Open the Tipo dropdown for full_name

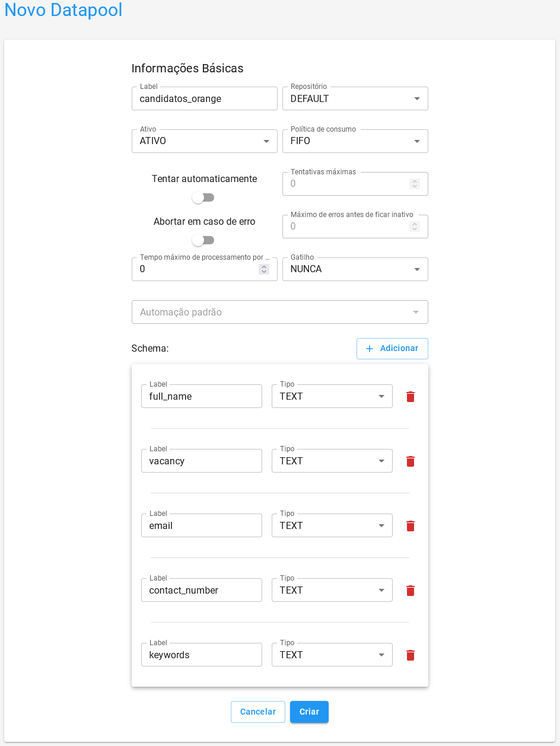pyautogui.click(x=382, y=396)
